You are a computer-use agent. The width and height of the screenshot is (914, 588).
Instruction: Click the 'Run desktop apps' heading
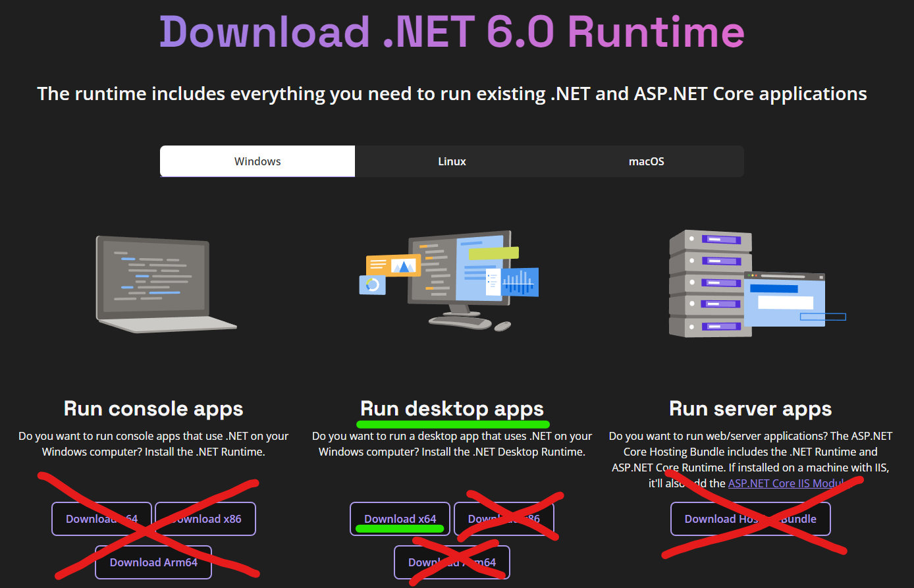(x=452, y=408)
